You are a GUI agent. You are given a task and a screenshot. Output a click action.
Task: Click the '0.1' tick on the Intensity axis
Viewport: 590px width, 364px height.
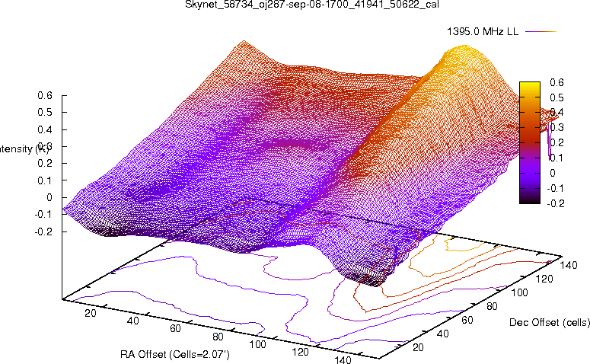click(45, 180)
